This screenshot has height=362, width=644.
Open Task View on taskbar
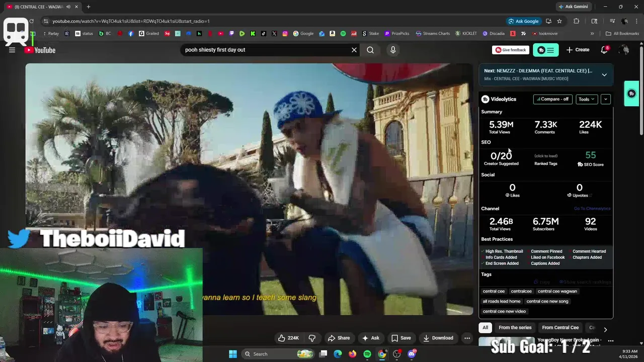pyautogui.click(x=324, y=354)
